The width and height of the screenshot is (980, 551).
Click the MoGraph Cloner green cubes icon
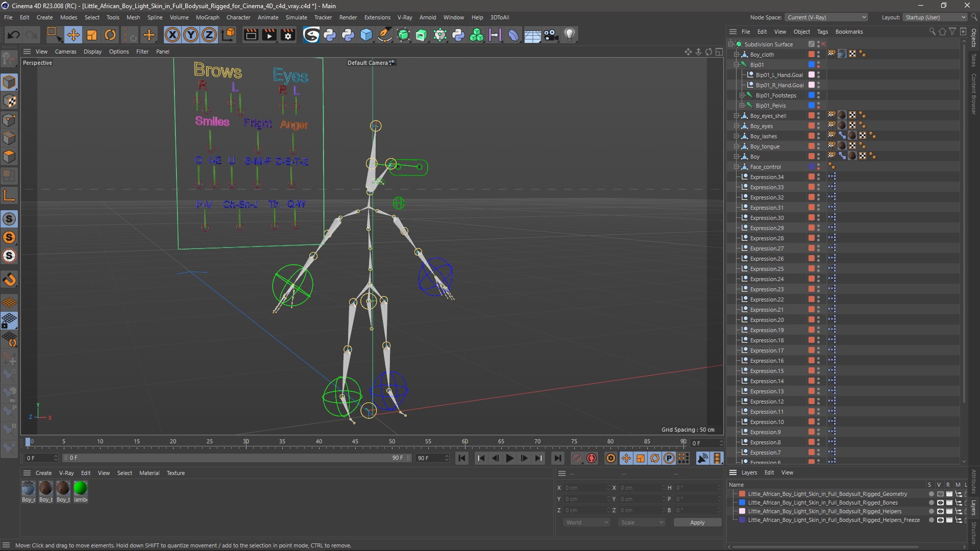click(477, 35)
